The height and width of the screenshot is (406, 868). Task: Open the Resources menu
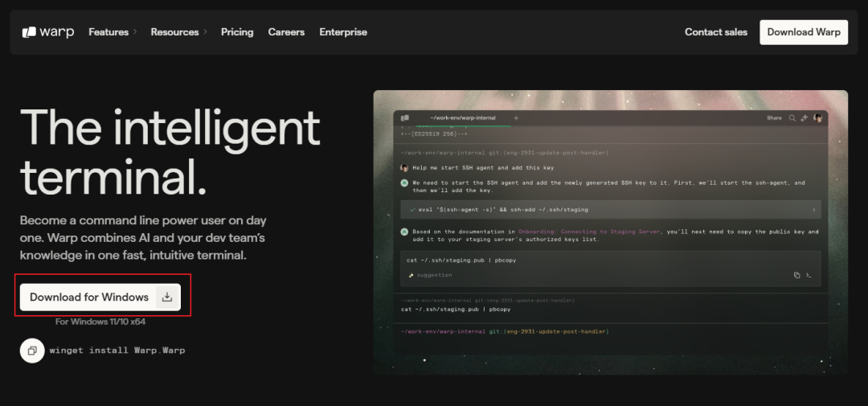pyautogui.click(x=174, y=32)
